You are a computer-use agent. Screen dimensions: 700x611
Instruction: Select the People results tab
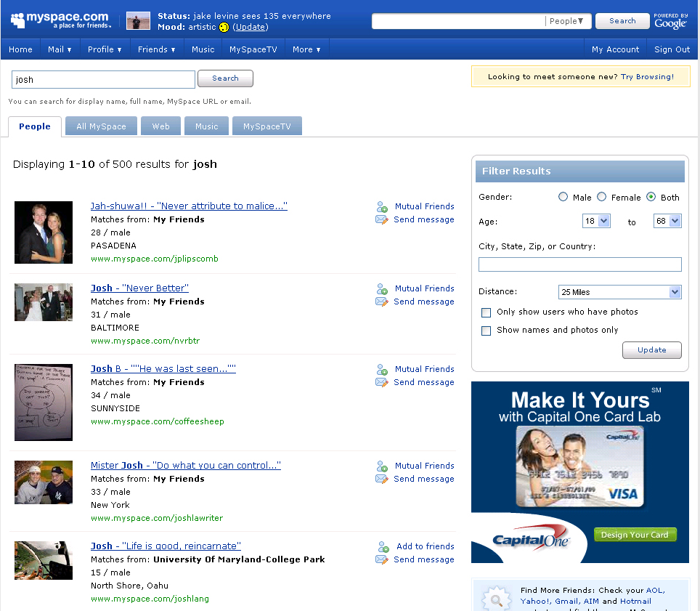[x=35, y=127]
